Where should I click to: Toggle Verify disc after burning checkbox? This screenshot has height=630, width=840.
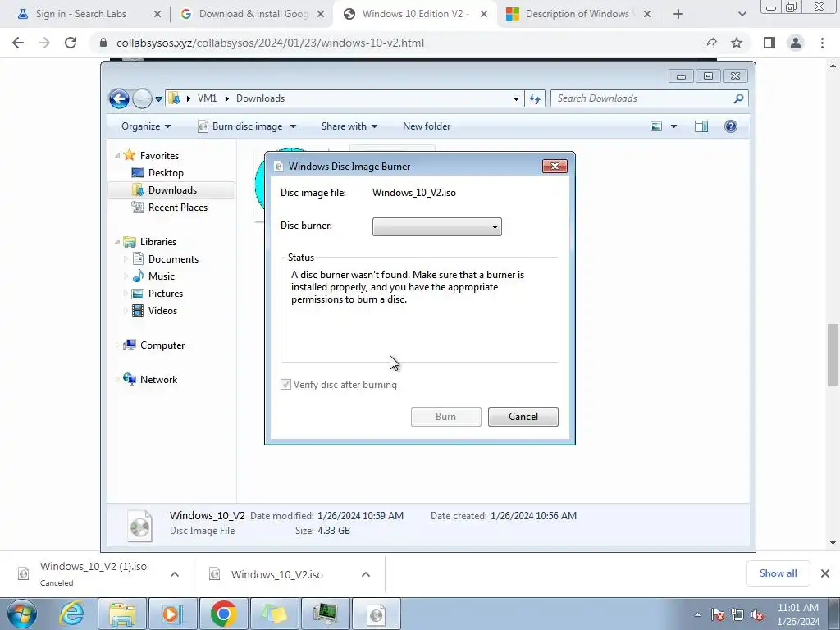286,385
